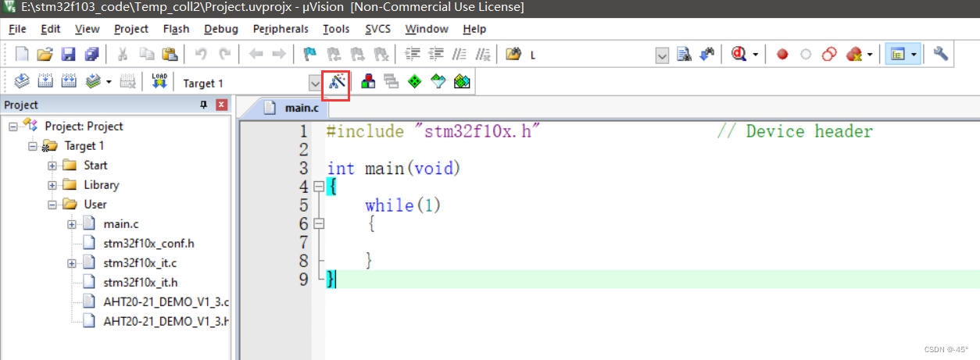This screenshot has width=980, height=360.
Task: Click the Translate current file icon
Action: (x=22, y=81)
